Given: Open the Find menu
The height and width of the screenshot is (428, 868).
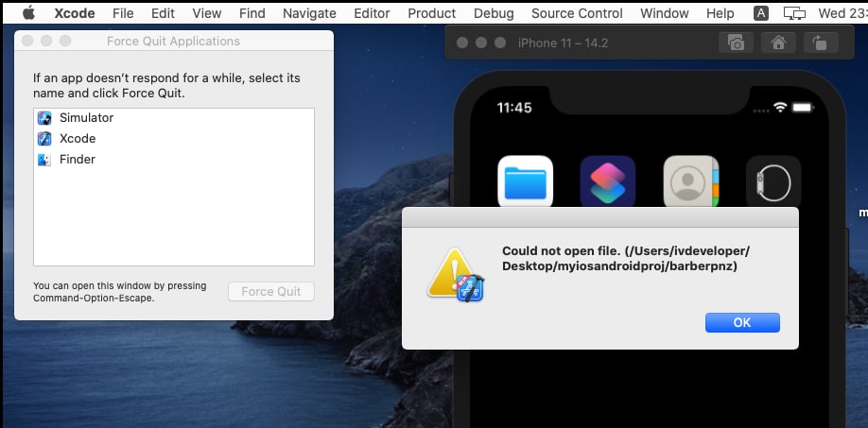Looking at the screenshot, I should 252,13.
